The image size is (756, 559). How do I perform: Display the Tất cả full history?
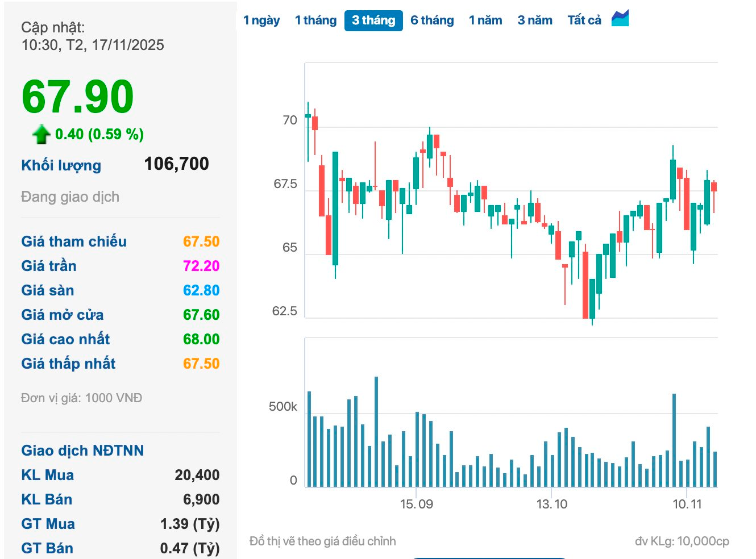click(x=584, y=20)
